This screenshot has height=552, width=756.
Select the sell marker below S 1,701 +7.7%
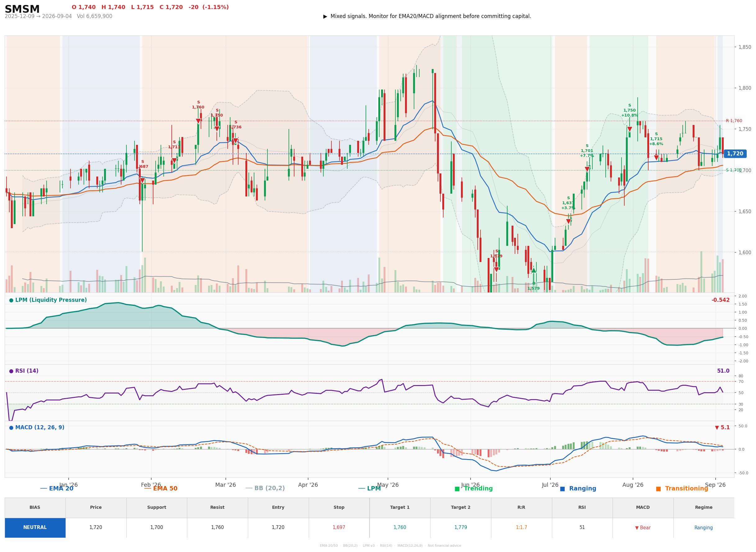587,169
